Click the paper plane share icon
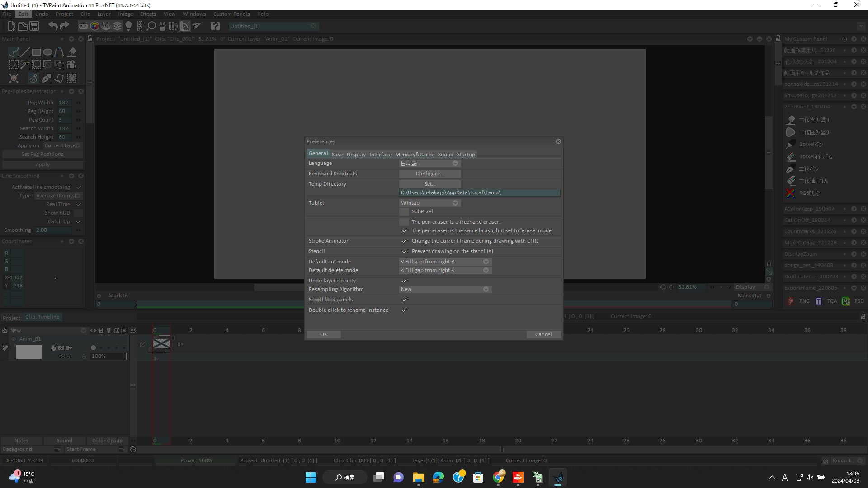The width and height of the screenshot is (868, 488). [197, 26]
